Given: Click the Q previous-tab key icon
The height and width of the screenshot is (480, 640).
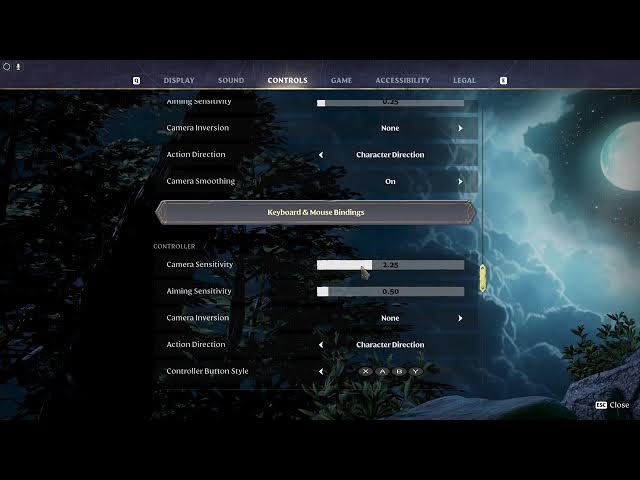Looking at the screenshot, I should coord(136,81).
